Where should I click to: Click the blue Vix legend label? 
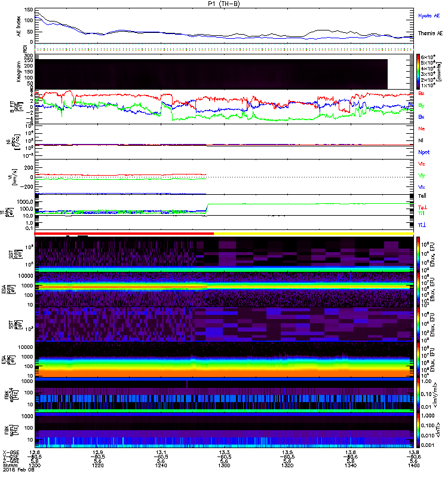[422, 186]
